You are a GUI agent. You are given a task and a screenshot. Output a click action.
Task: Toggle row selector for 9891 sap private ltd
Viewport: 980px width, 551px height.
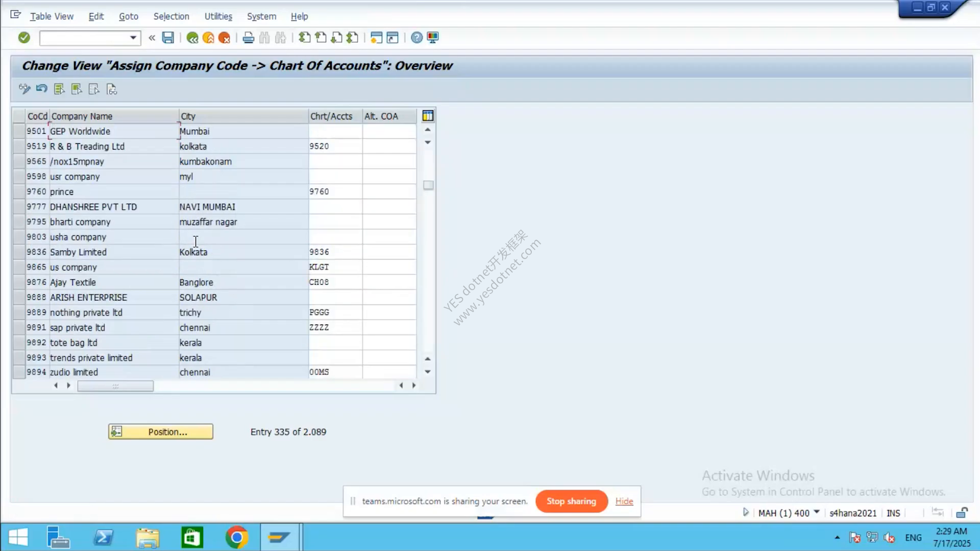(x=19, y=328)
